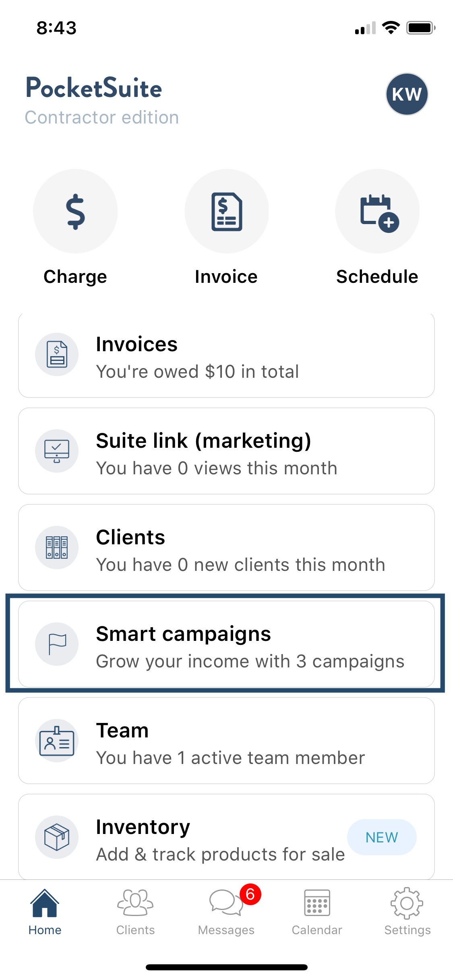
Task: Open the Team active member card
Action: tap(226, 741)
